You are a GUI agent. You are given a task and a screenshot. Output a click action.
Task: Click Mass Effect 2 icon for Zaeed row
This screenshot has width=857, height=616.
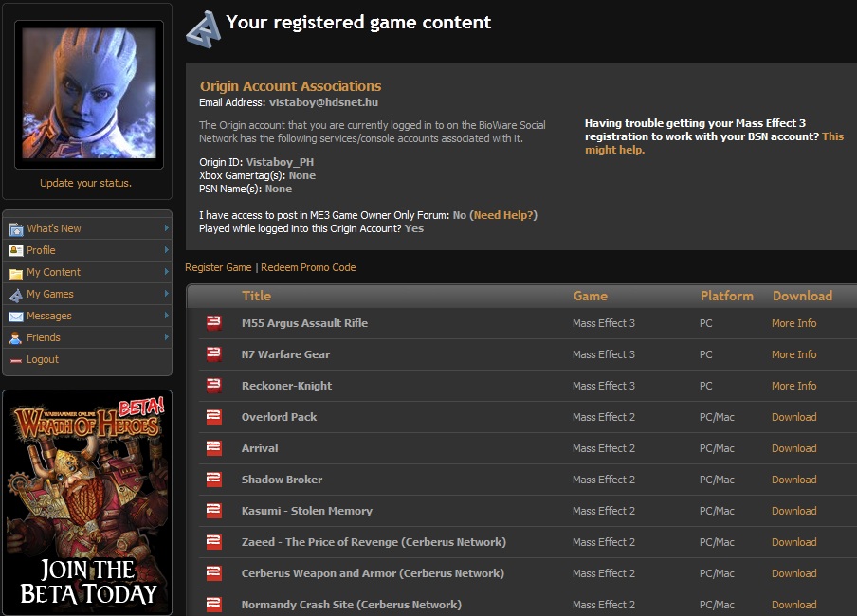213,542
